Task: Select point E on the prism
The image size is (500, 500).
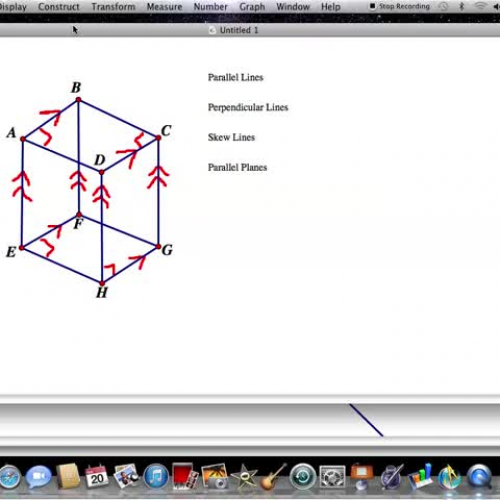Action: click(x=22, y=248)
